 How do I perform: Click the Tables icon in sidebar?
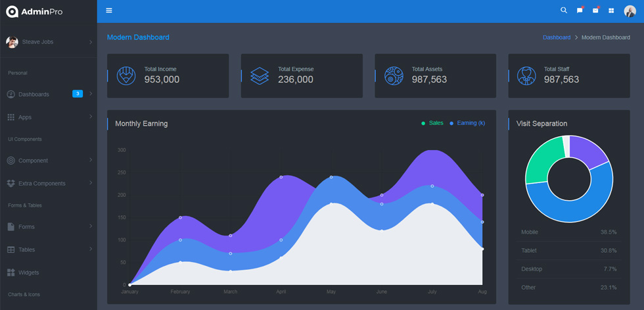[x=11, y=249]
